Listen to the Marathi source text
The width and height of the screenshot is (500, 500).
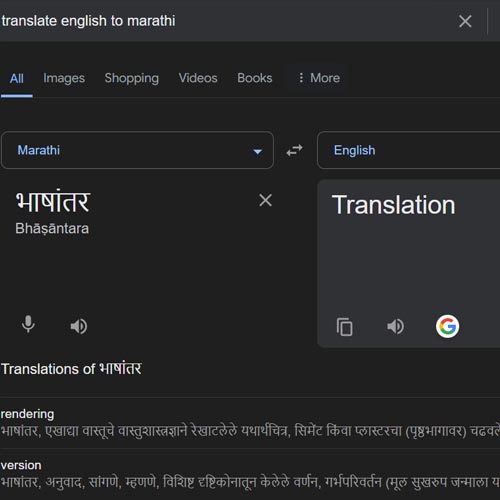click(x=79, y=326)
